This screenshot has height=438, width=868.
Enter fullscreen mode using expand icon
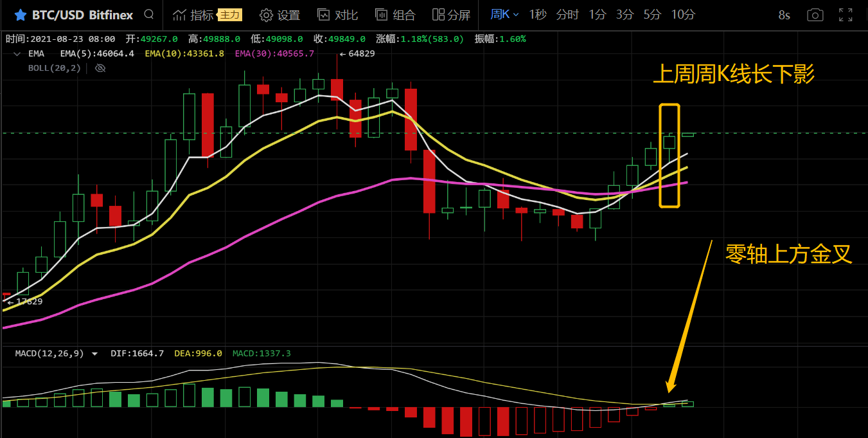[847, 15]
